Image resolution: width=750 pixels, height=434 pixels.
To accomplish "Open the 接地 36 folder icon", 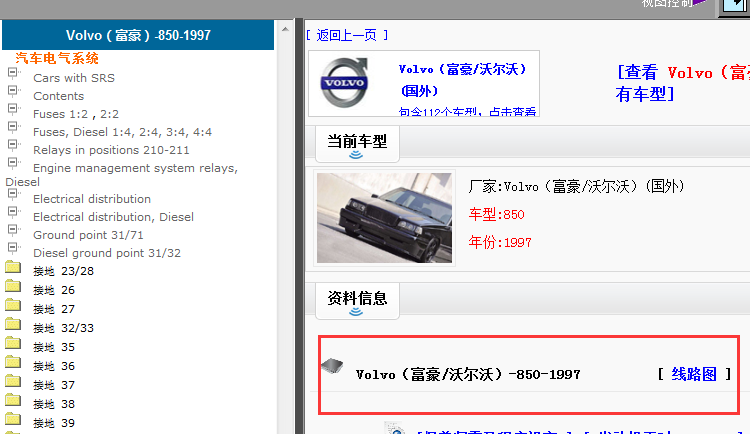I will click(13, 362).
